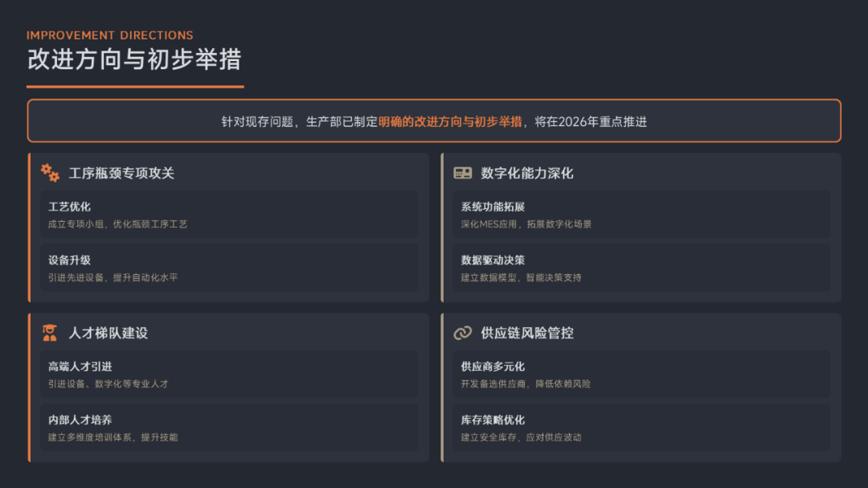The image size is (868, 488).
Task: Click the IMPROVEMENT DIRECTIONS subtitle text
Action: pyautogui.click(x=109, y=35)
